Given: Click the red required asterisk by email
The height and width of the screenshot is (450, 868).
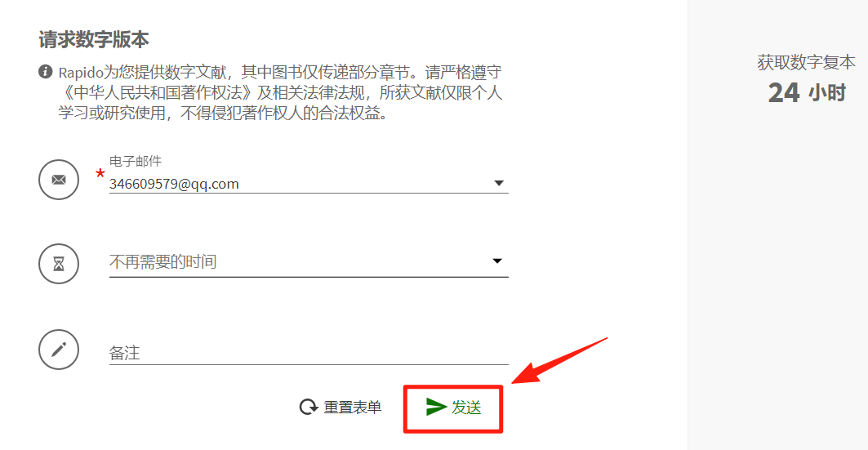Looking at the screenshot, I should tap(100, 174).
